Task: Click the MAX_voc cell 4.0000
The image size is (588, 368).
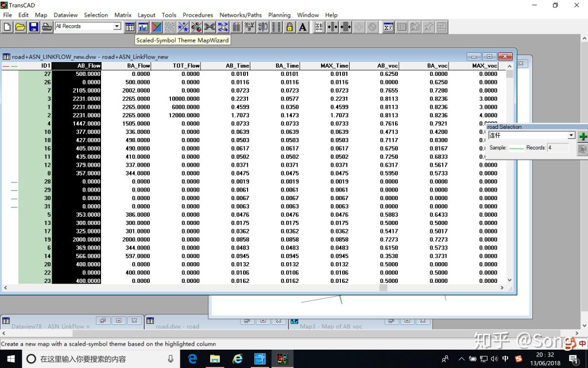Action: [x=473, y=115]
